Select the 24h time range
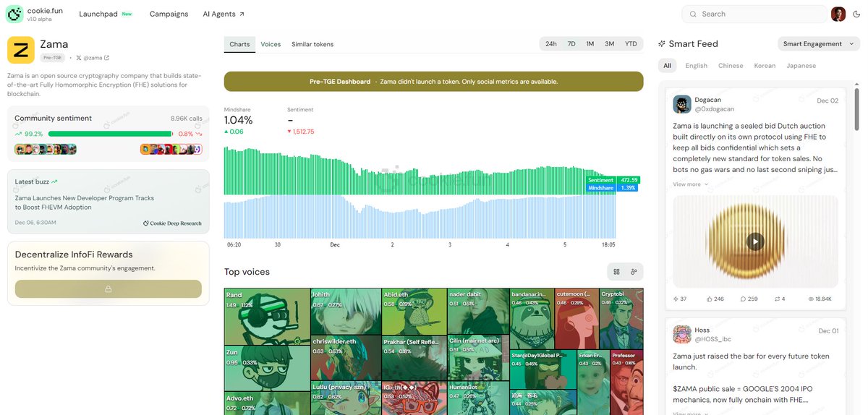The height and width of the screenshot is (415, 868). 551,44
